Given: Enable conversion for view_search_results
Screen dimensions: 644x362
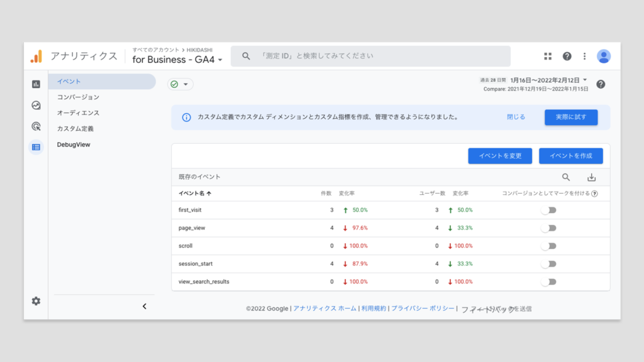Looking at the screenshot, I should click(x=549, y=282).
